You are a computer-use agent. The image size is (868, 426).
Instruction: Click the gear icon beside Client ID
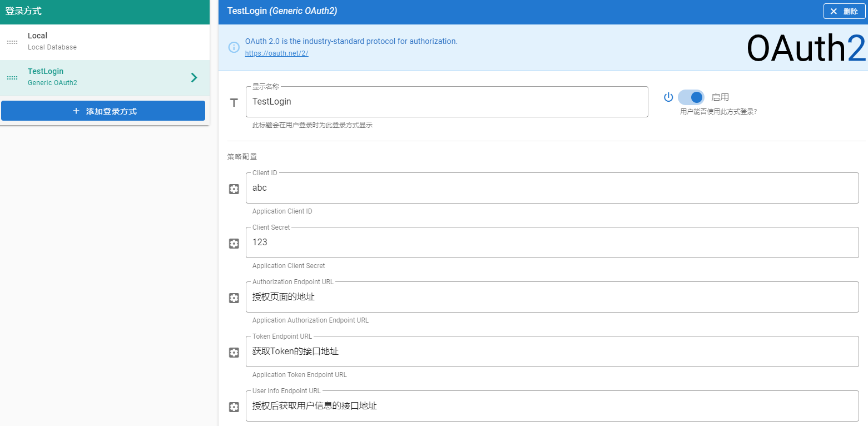[x=234, y=189]
